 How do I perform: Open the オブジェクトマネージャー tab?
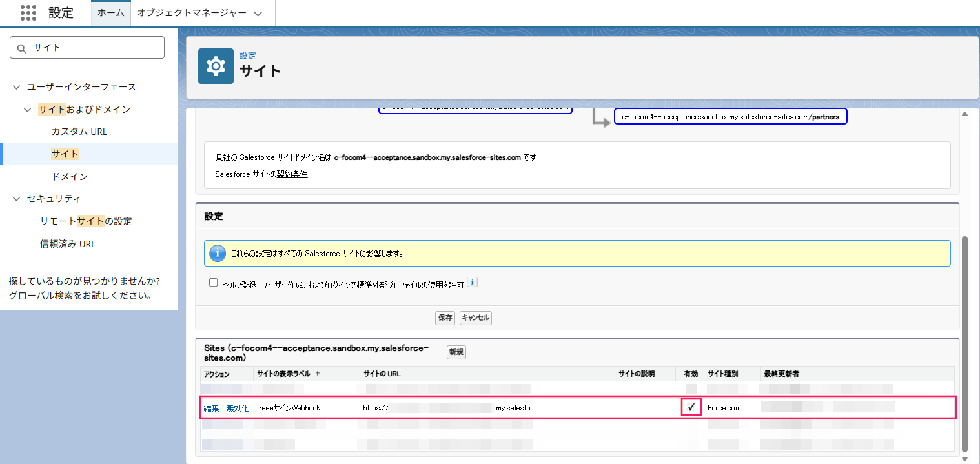[192, 13]
